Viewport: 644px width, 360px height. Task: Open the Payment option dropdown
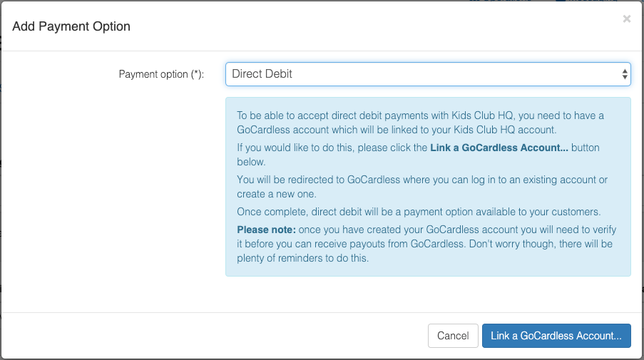click(x=428, y=74)
